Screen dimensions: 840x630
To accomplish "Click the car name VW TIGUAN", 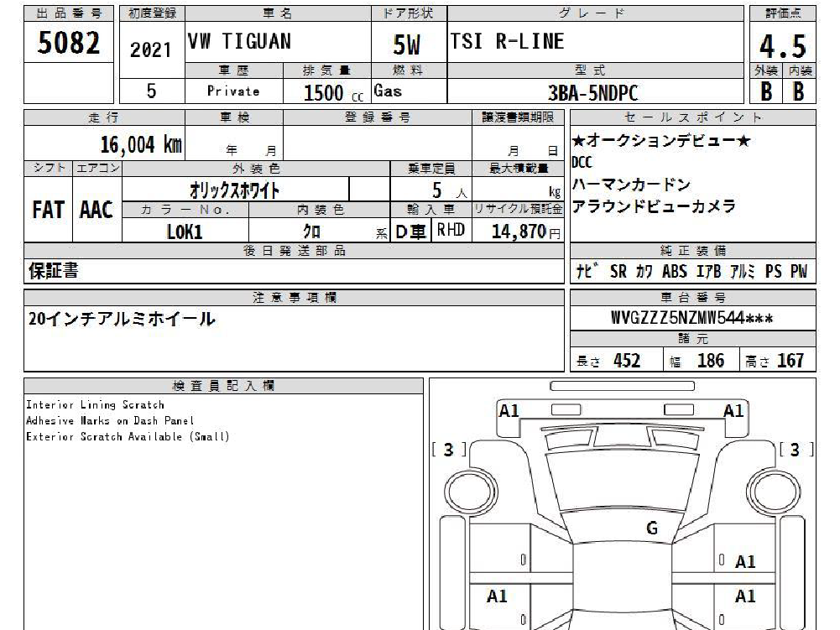I will coord(239,41).
